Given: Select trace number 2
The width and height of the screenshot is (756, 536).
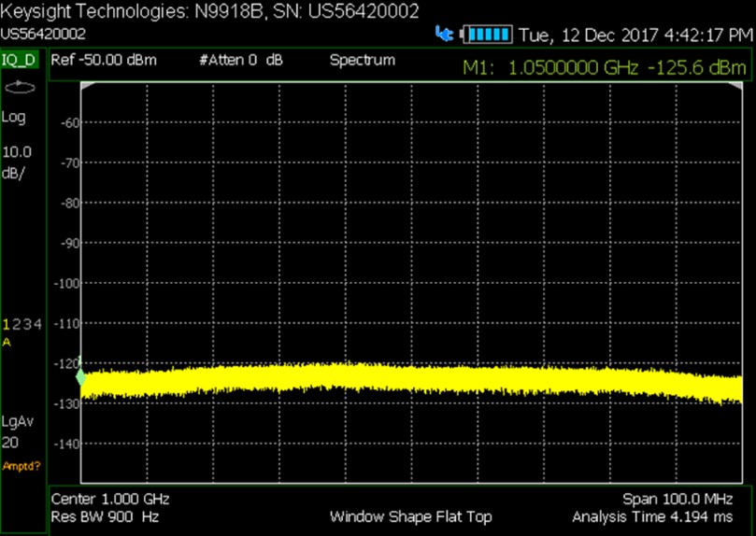Looking at the screenshot, I should tap(16, 324).
